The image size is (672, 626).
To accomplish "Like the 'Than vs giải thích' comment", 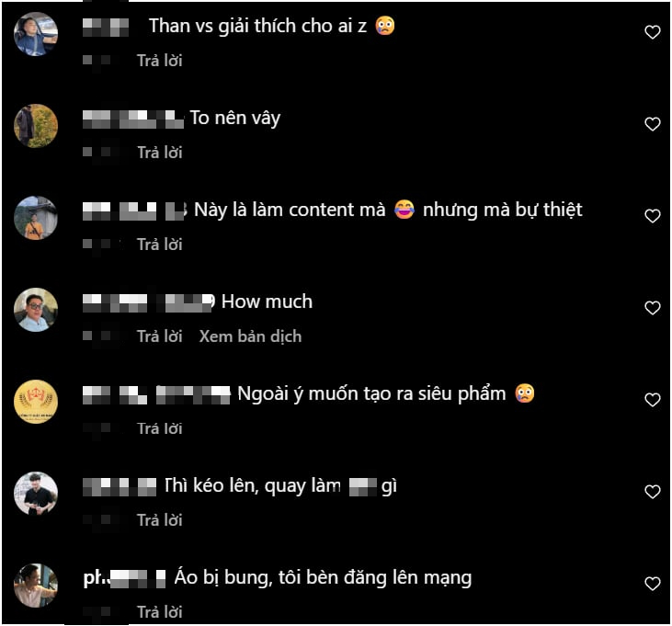I will 653,32.
